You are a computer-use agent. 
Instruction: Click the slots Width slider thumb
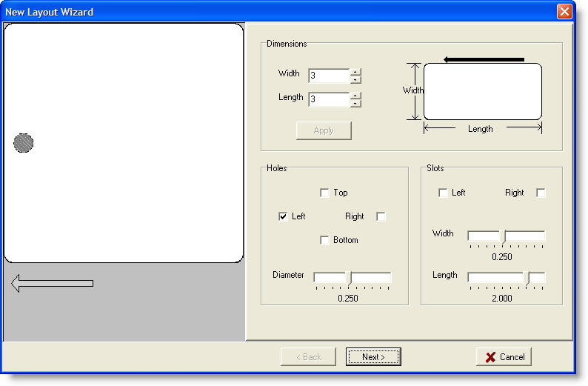tap(504, 237)
